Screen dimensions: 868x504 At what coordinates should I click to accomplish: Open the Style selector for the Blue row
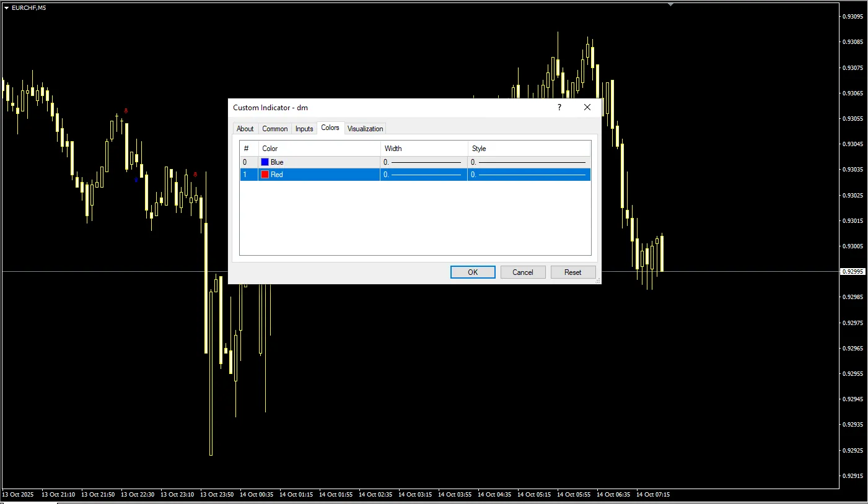tap(529, 162)
